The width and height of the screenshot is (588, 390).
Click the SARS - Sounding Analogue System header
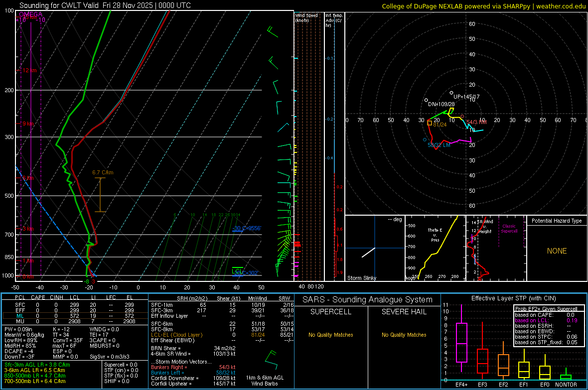367,300
